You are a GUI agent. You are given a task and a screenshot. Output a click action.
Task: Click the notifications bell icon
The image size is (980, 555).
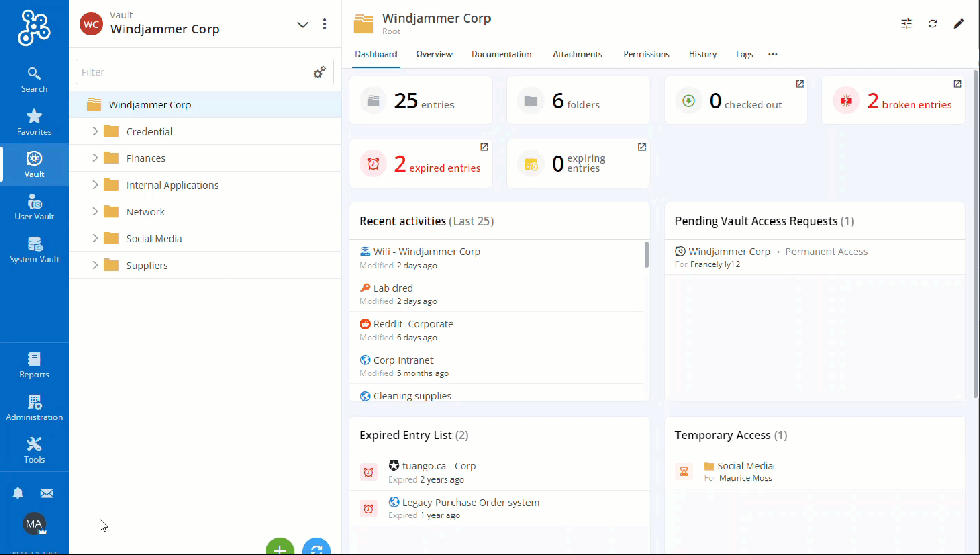18,493
